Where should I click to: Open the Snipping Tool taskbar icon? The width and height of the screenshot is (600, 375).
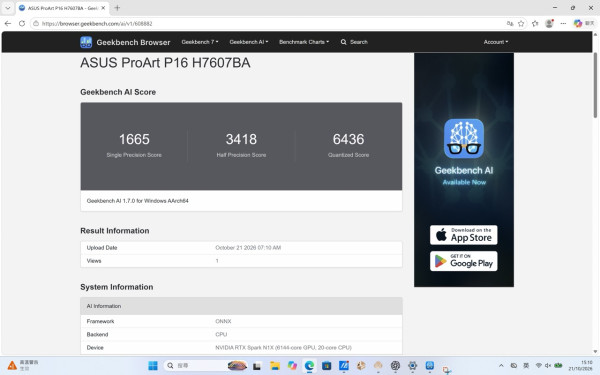coord(447,369)
